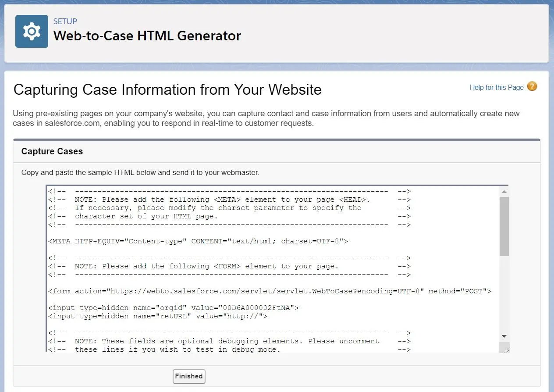Open the Help for this Page link
Image resolution: width=554 pixels, height=392 pixels.
tap(497, 87)
